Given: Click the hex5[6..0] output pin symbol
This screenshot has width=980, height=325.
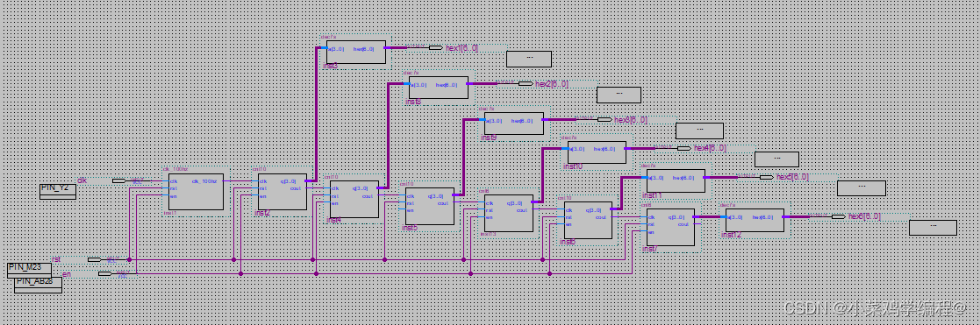Looking at the screenshot, I should tap(766, 177).
